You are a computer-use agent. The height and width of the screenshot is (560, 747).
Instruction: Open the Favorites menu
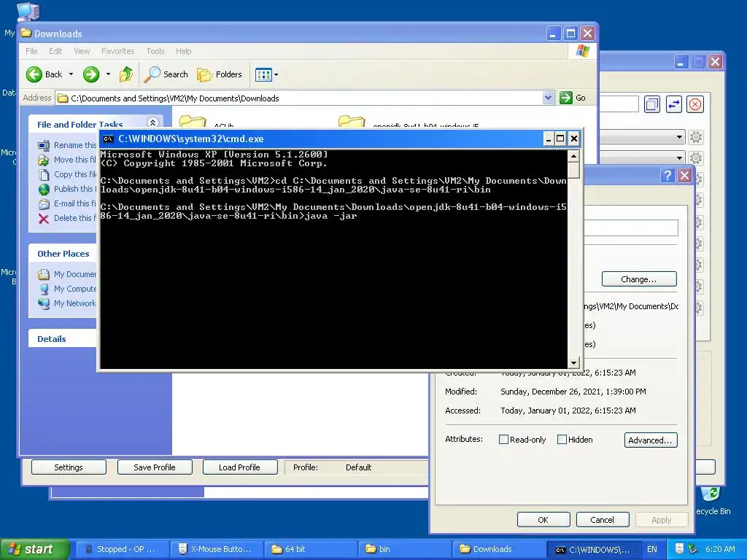coord(117,51)
